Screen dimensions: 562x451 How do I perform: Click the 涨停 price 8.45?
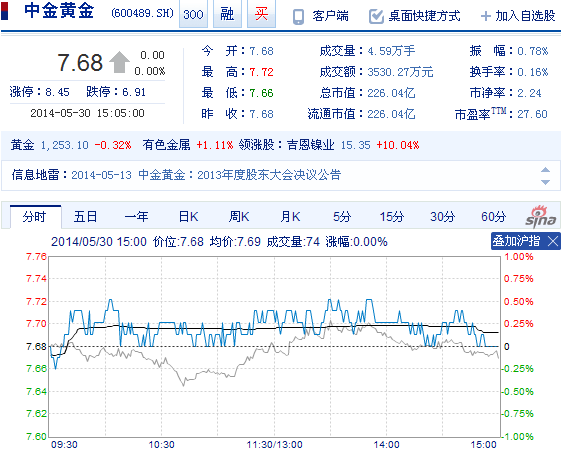pos(57,92)
